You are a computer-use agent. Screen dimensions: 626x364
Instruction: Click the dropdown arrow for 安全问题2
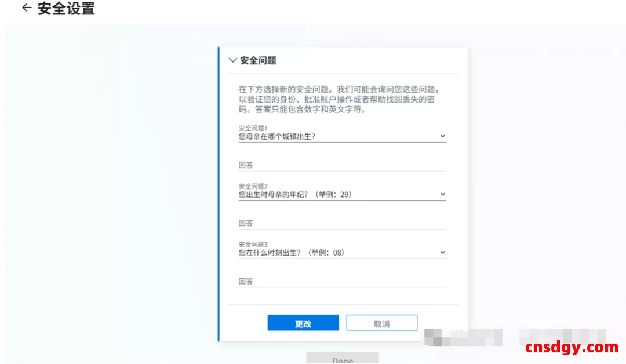[x=442, y=194]
